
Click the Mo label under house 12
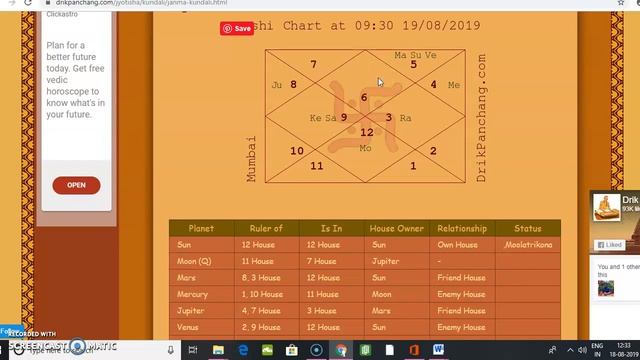click(365, 148)
